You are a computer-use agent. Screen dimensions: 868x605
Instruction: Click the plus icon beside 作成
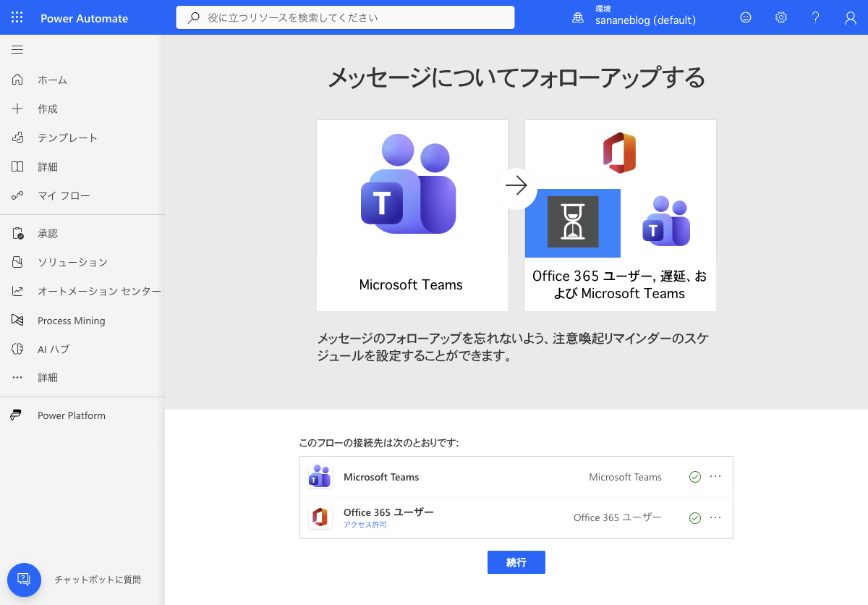[17, 109]
